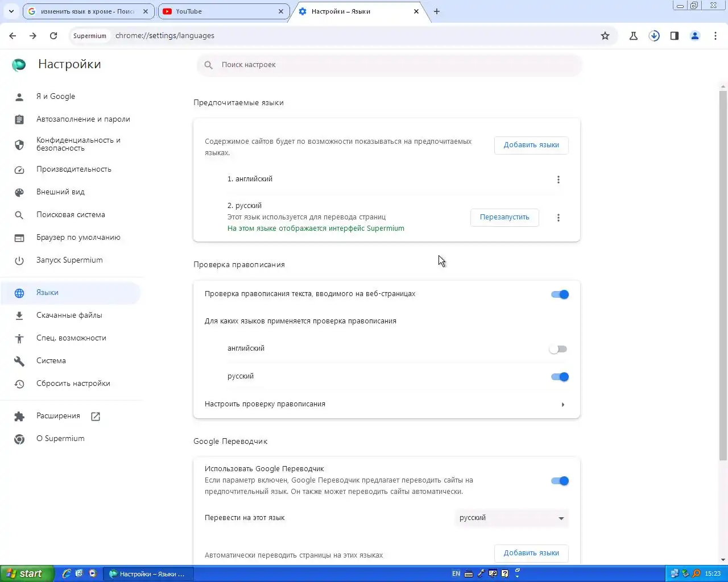Open Скачанные файлы section
This screenshot has height=582, width=728.
[71, 315]
